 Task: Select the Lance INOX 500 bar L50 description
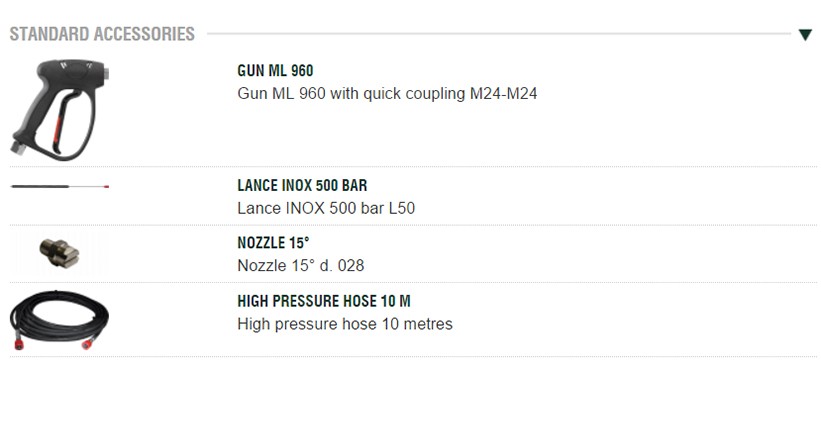[x=325, y=209]
